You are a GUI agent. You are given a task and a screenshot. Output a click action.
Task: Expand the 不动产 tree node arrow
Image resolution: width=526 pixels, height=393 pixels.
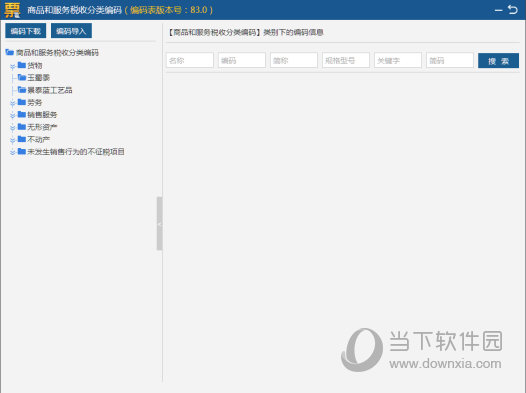tap(12, 140)
